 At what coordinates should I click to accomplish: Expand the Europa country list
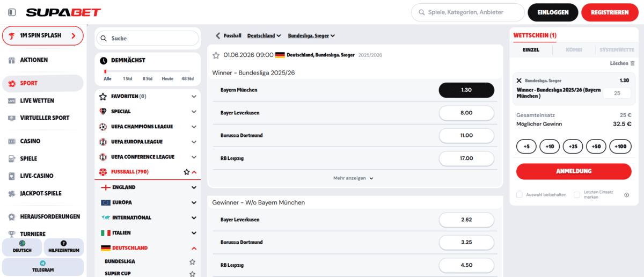[194, 202]
